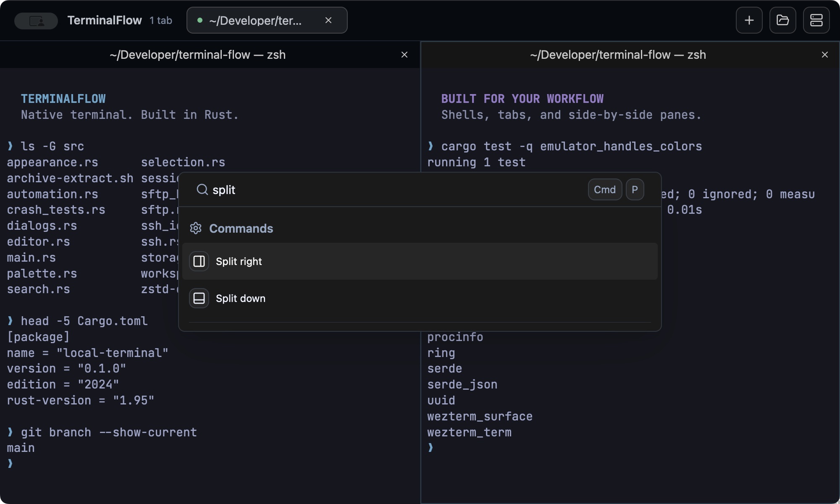Click the search magnifier icon in the palette

tap(202, 189)
